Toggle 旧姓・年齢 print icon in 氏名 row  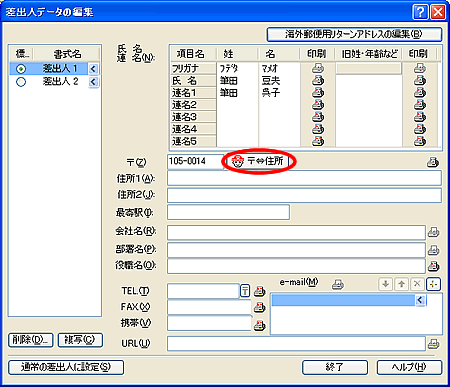(x=420, y=80)
